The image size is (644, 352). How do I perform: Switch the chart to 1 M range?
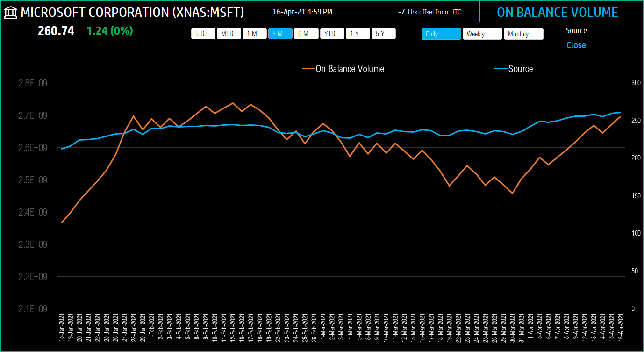[255, 34]
